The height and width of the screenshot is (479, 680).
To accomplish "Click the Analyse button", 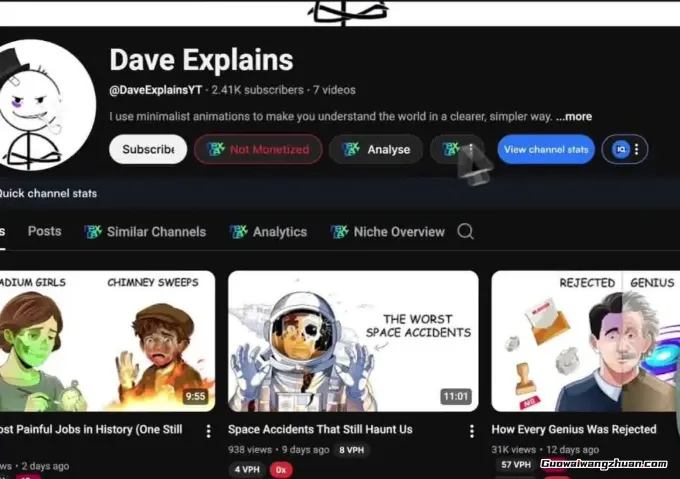I will point(376,149).
